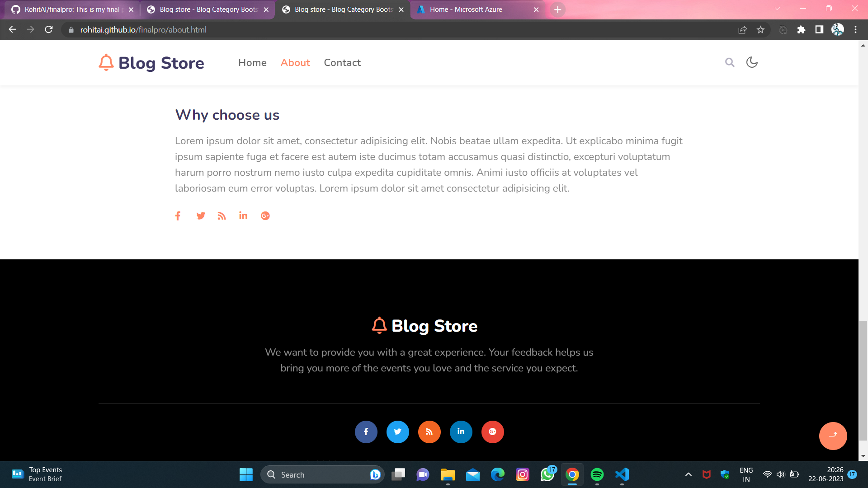Select the Google+ circle icon in footer
This screenshot has height=488, width=868.
click(492, 432)
